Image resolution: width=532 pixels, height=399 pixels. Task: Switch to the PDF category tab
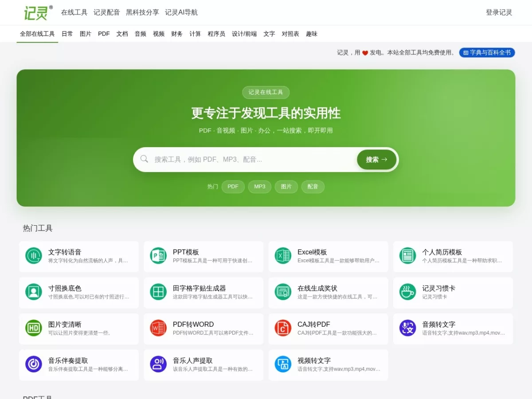104,34
